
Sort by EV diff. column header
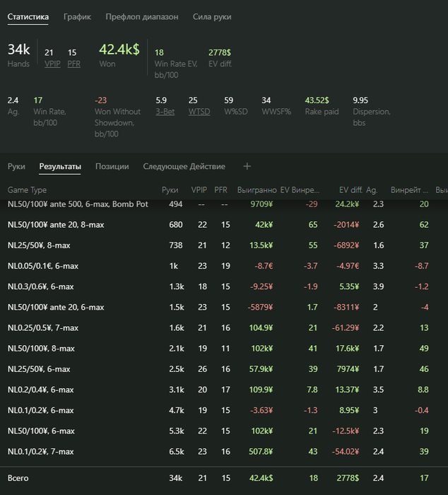click(x=350, y=190)
